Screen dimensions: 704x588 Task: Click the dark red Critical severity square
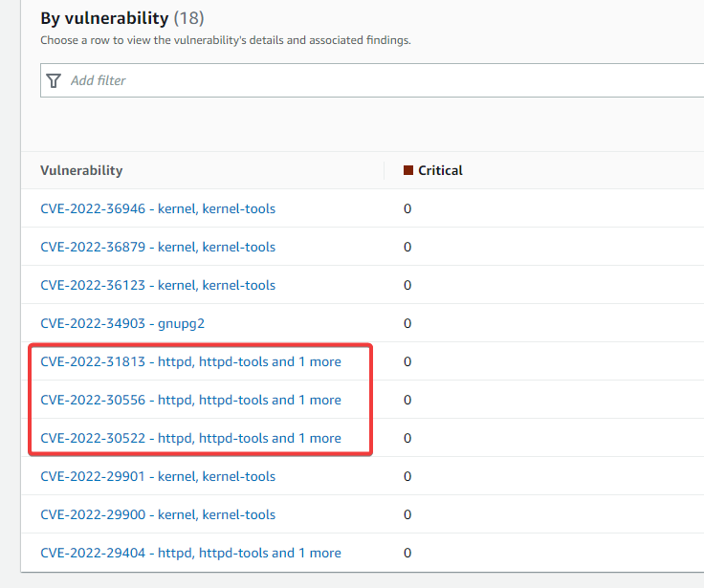(x=408, y=170)
